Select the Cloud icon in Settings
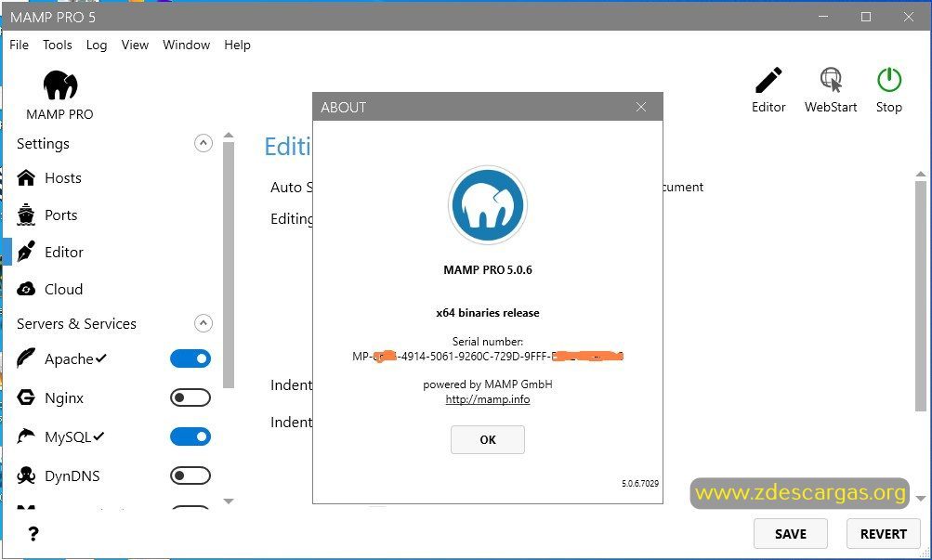The width and height of the screenshot is (932, 560). (x=26, y=289)
